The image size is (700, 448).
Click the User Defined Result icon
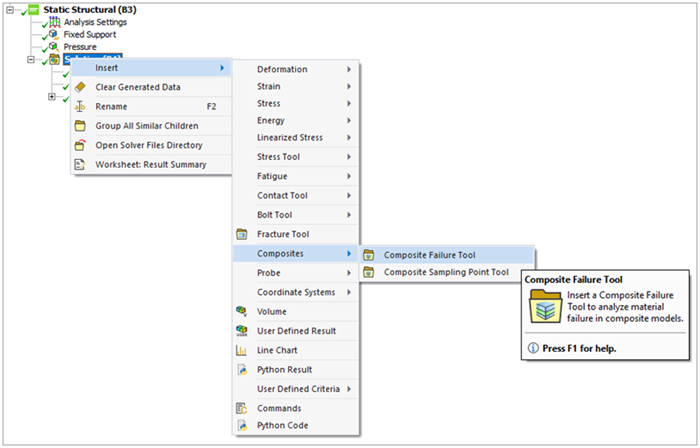tap(241, 331)
